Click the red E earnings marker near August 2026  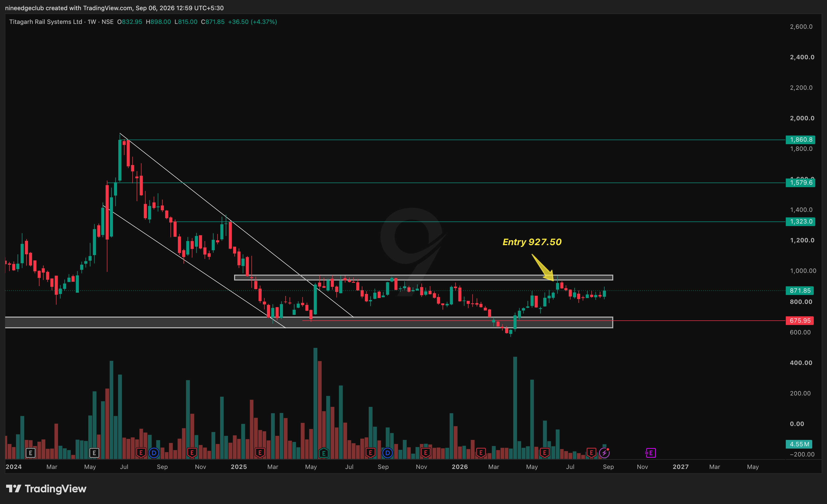click(591, 453)
